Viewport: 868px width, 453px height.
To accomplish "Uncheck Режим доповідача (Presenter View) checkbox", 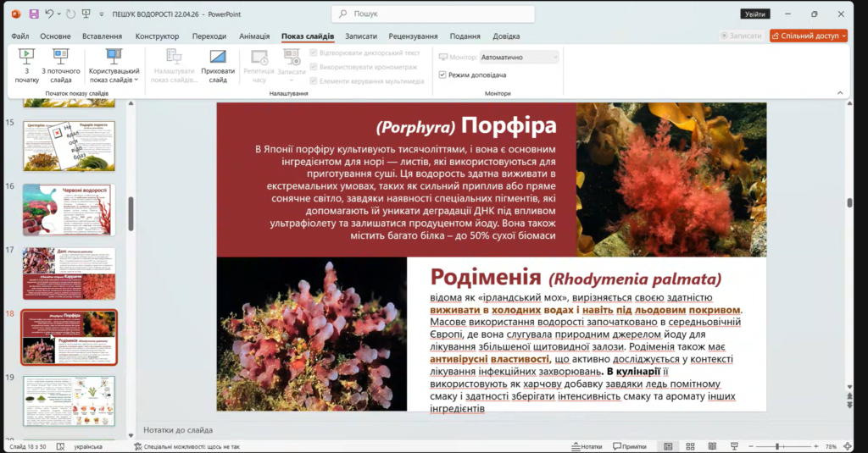I will tap(442, 75).
